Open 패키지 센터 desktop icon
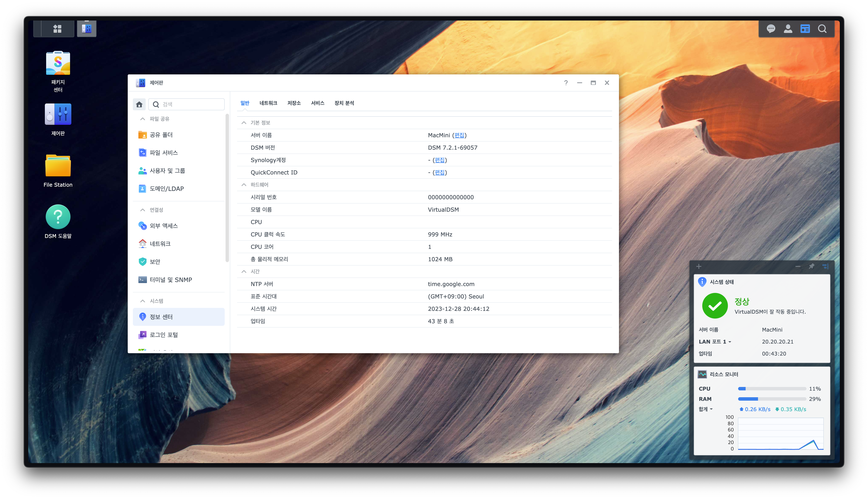 click(x=58, y=72)
